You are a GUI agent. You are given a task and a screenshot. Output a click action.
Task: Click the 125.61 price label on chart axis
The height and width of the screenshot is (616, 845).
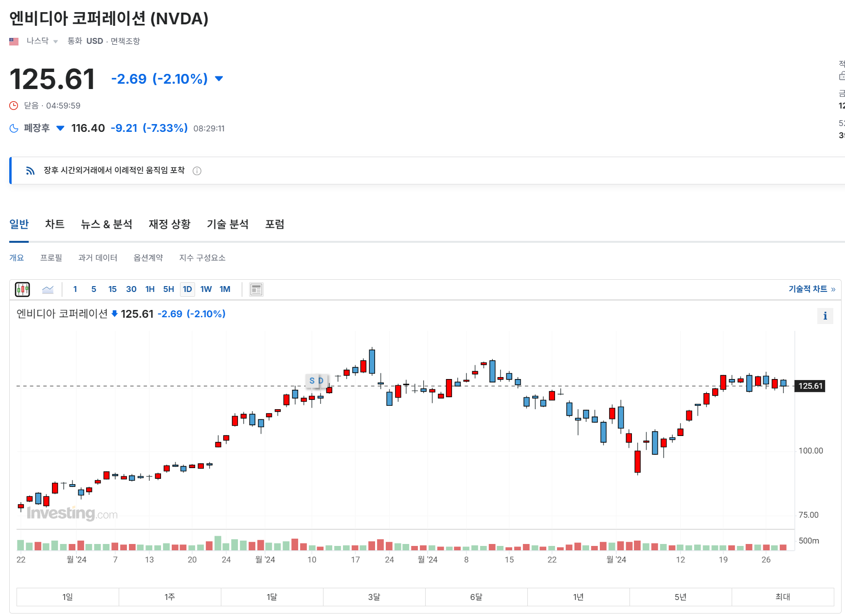click(x=810, y=386)
